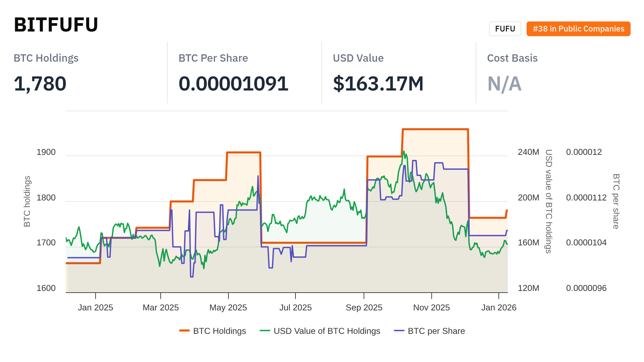The image size is (644, 362).
Task: Toggle USD Value of BTC Holdings legend
Action: click(x=327, y=331)
